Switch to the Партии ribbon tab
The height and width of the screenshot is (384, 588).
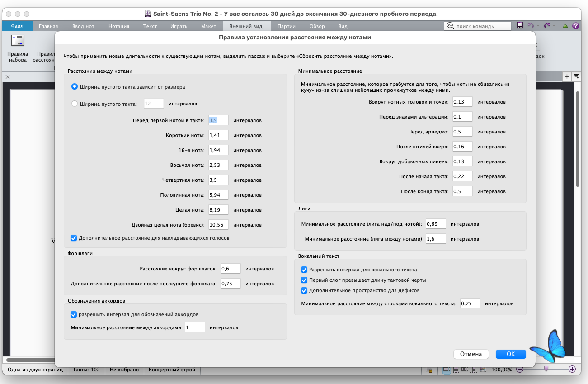point(287,26)
